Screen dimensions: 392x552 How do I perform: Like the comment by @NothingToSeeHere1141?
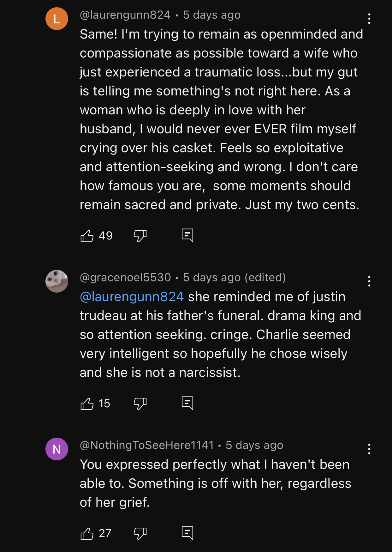[87, 534]
